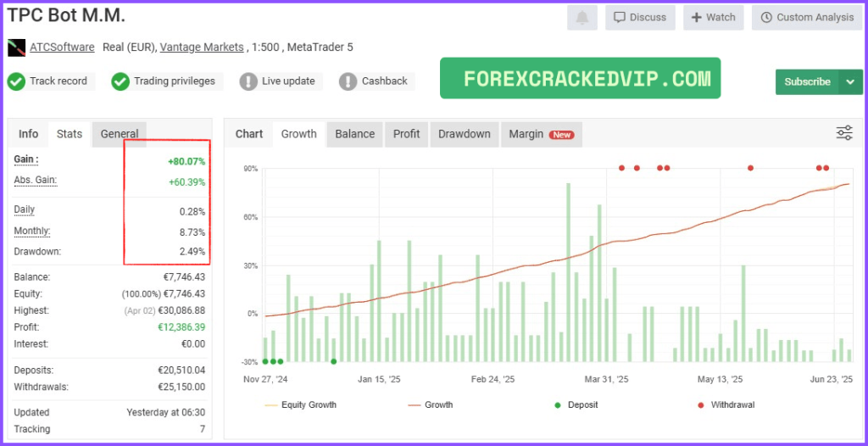Screen dimensions: 868x446
Task: Click the €12,386.39 profit value
Action: coord(181,327)
